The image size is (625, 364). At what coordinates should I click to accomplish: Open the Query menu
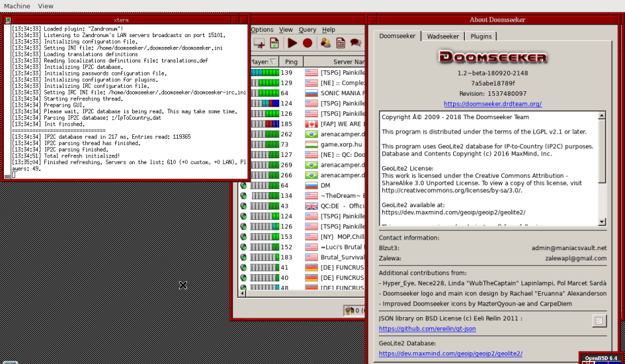tap(307, 29)
